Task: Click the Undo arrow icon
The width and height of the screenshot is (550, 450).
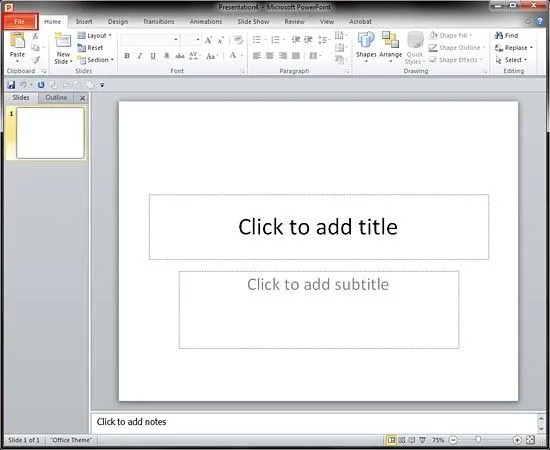Action: click(x=24, y=85)
